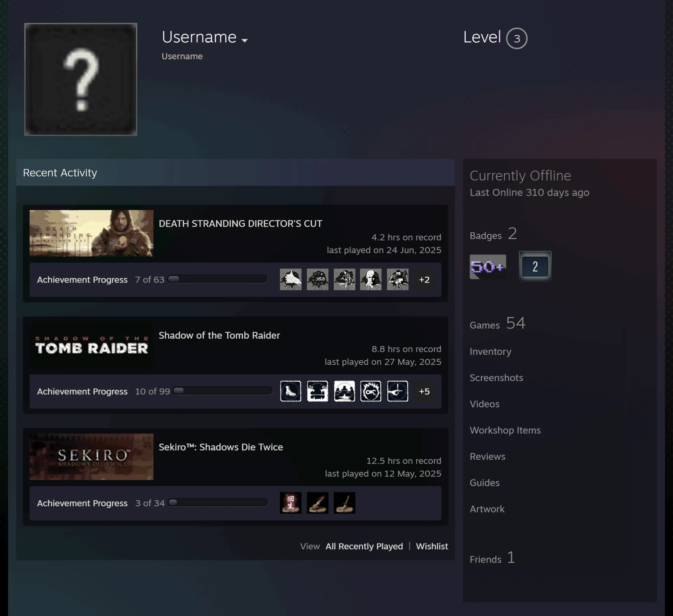Click second Sekiro achievement icon
Viewport: 673px width, 616px height.
pyautogui.click(x=318, y=503)
